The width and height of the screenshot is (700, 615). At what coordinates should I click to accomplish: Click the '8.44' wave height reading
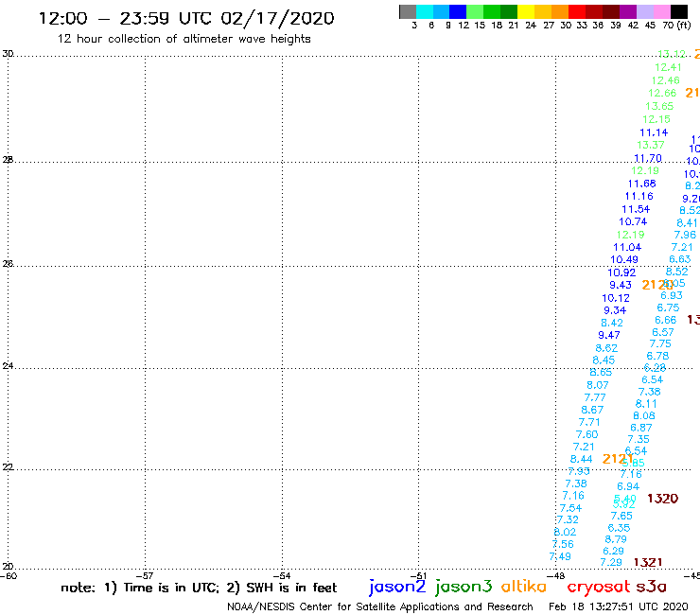pyautogui.click(x=581, y=459)
